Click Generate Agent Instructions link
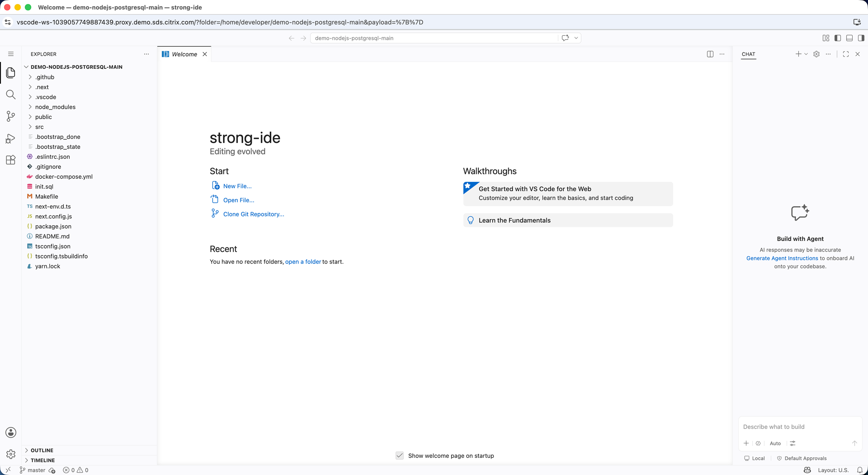 (x=782, y=258)
